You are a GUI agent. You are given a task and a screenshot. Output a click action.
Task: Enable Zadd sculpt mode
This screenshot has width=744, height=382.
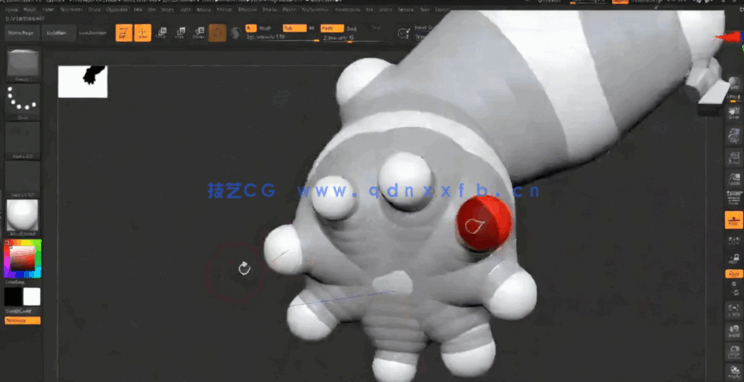tap(332, 28)
